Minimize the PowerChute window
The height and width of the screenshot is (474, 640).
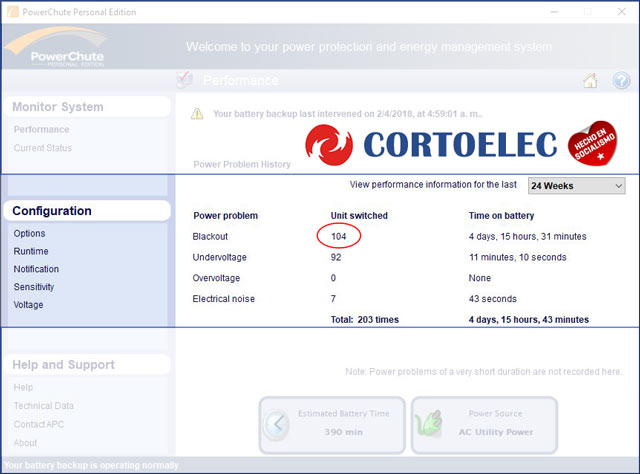click(554, 11)
